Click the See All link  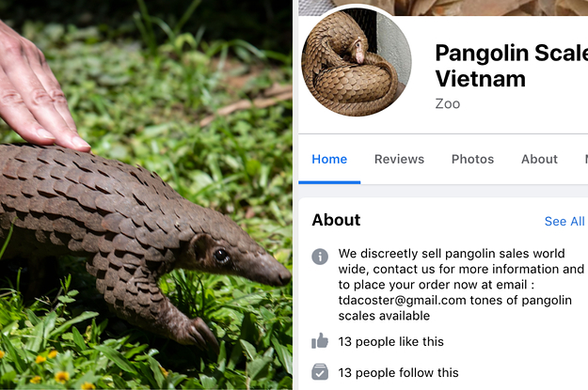[564, 222]
